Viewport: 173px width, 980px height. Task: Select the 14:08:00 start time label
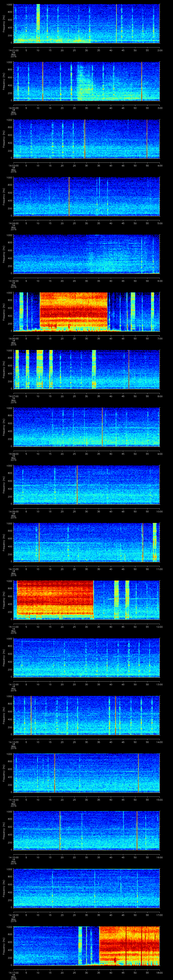[13, 454]
